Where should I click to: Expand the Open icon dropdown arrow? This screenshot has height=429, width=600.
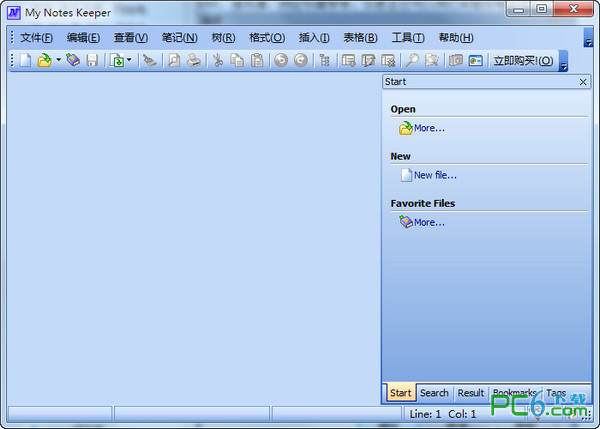click(59, 60)
